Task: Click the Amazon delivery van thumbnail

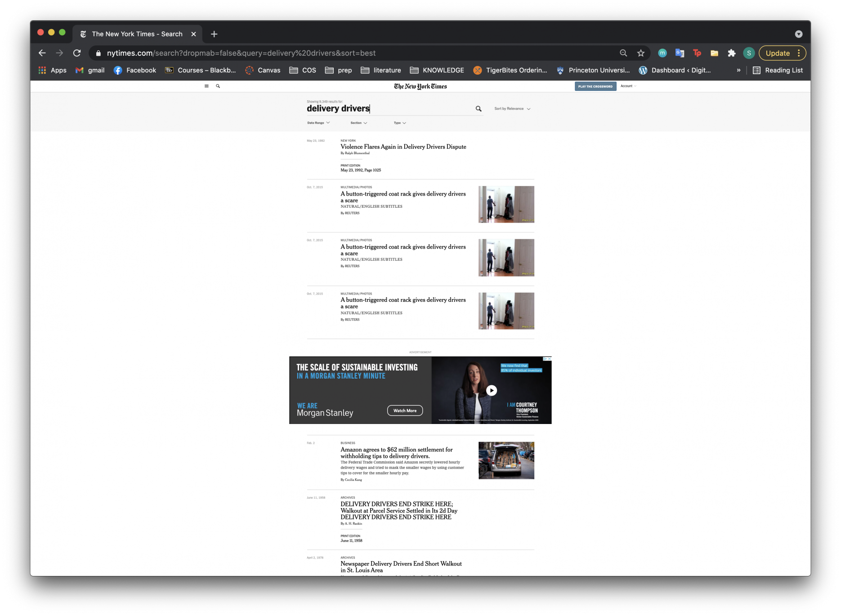Action: click(506, 460)
